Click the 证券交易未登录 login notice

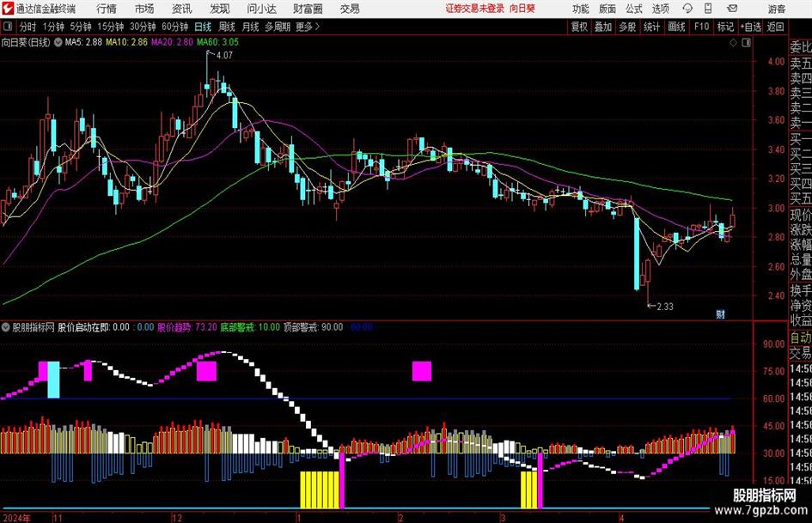[475, 9]
